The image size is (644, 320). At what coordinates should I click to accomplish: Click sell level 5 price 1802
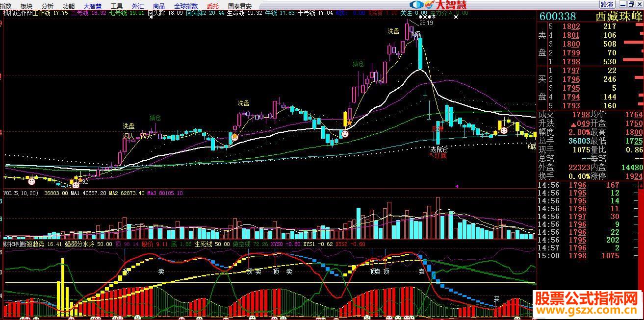[571, 26]
